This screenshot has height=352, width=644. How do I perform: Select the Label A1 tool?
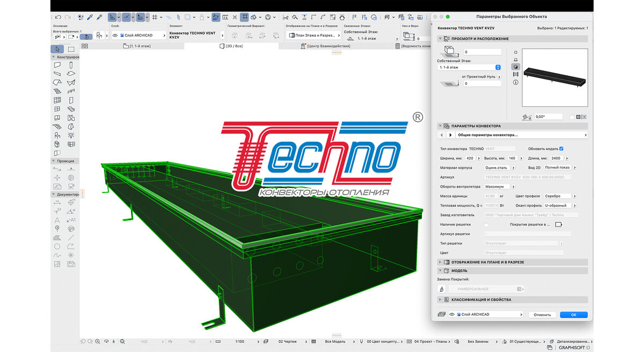[71, 220]
